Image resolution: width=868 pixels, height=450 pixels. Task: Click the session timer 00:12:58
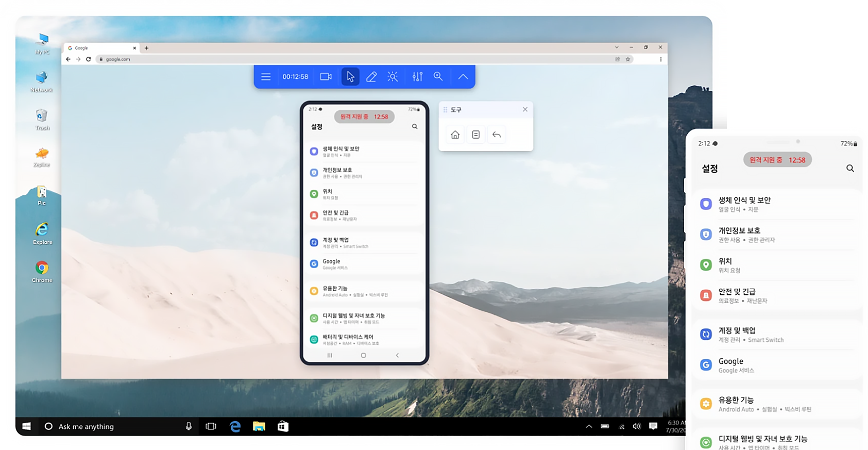tap(295, 77)
